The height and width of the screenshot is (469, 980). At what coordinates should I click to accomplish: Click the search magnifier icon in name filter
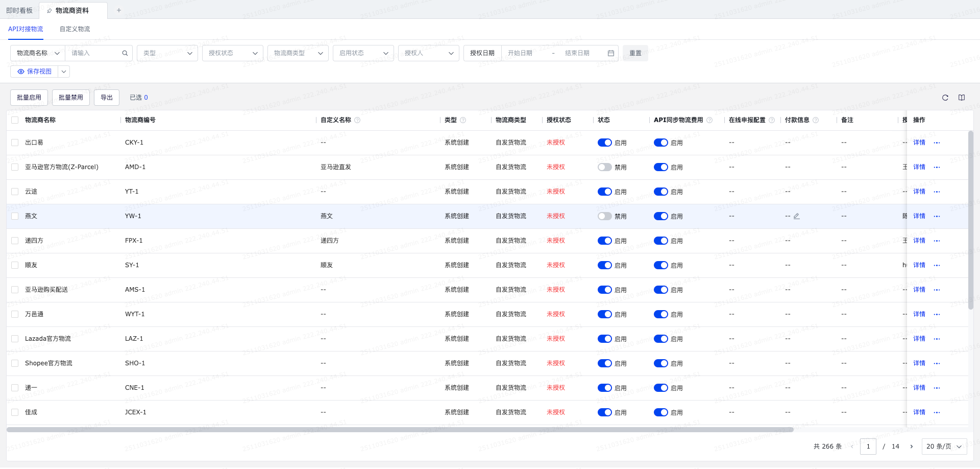[125, 53]
